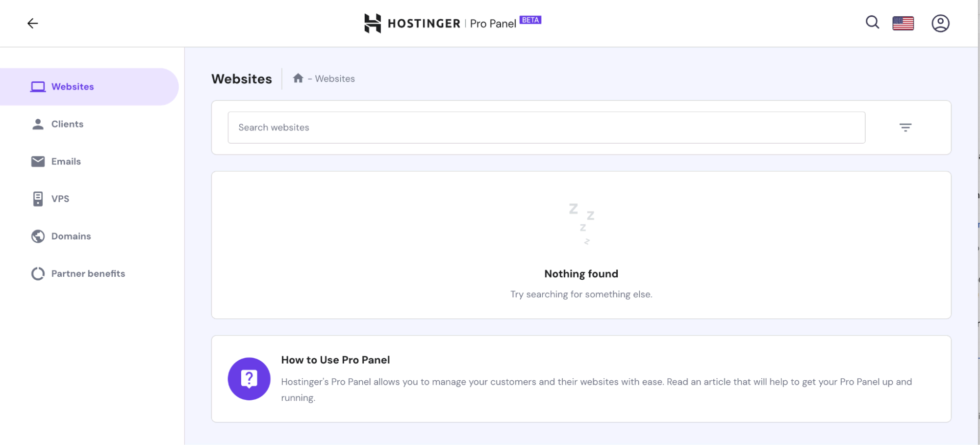This screenshot has height=445, width=980.
Task: Click the Websites text in the breadcrumb
Action: click(x=335, y=79)
